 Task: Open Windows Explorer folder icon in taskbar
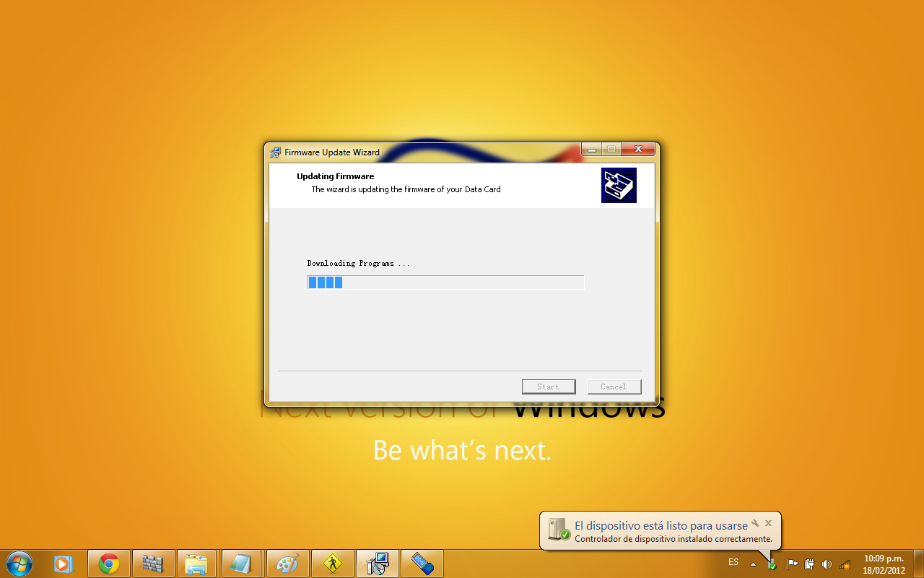click(x=197, y=564)
